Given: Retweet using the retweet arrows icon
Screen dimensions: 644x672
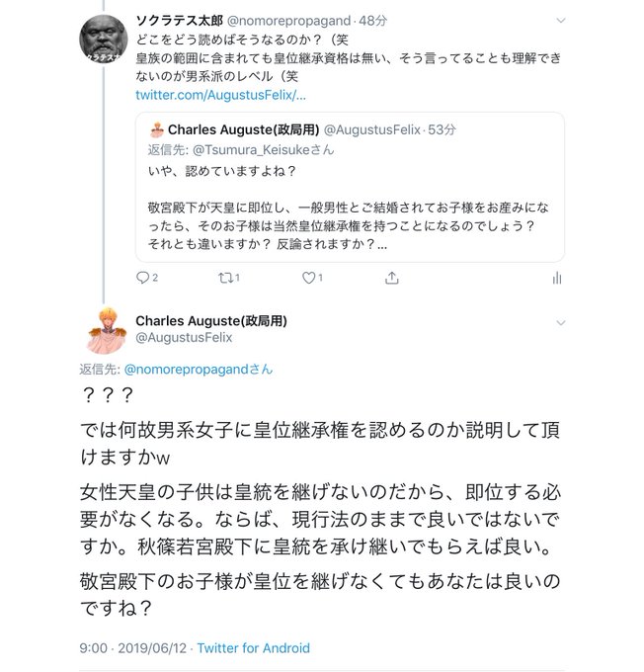Looking at the screenshot, I should pos(225,278).
